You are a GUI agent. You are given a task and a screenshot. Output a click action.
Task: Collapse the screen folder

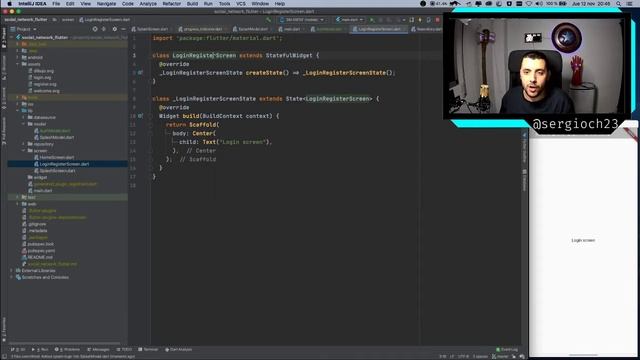coord(24,151)
